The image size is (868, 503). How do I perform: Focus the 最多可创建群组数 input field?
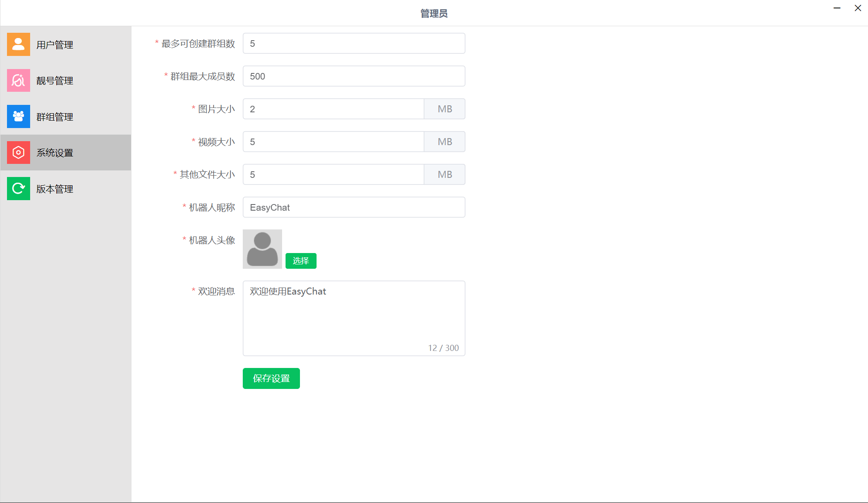click(354, 44)
